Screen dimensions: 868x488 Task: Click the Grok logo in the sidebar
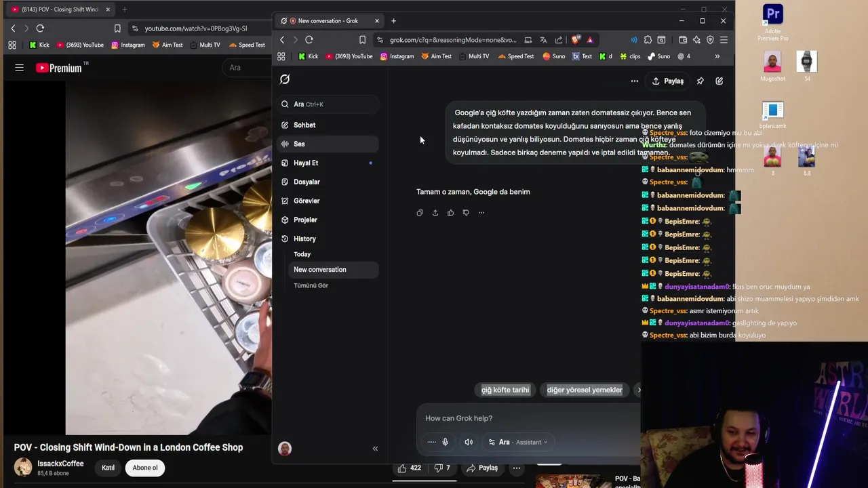[x=285, y=79]
